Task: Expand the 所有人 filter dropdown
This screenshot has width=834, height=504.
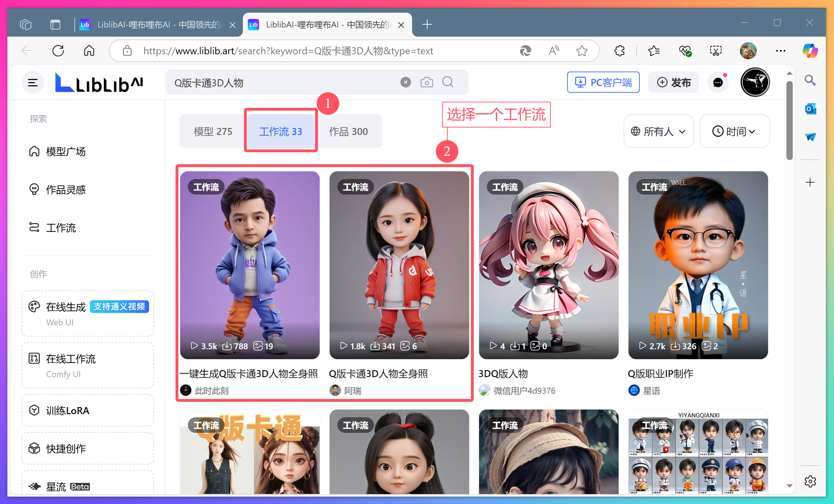Action: click(658, 131)
